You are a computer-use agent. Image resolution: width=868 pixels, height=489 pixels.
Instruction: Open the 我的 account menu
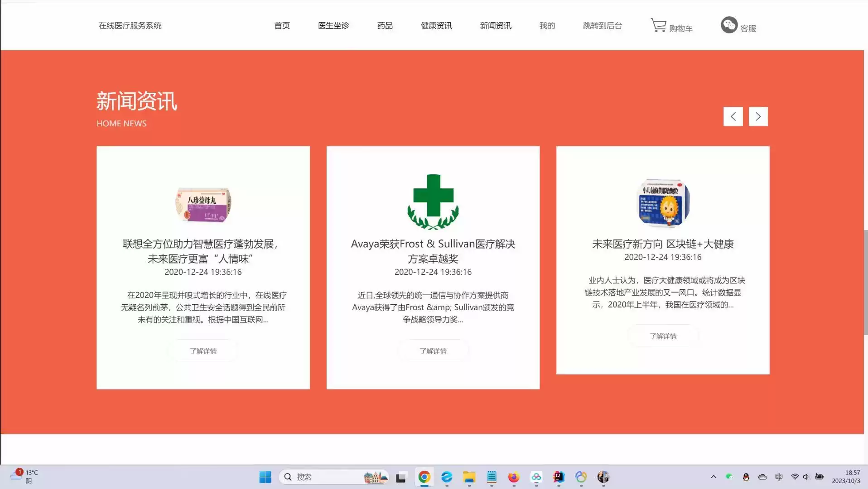pyautogui.click(x=547, y=25)
